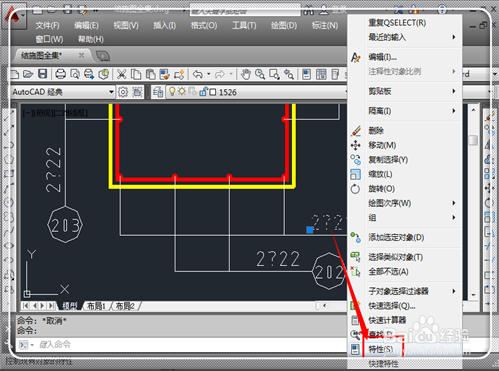This screenshot has width=499, height=371.
Task: Open DesignCenter toolbar icon
Action: click(321, 74)
